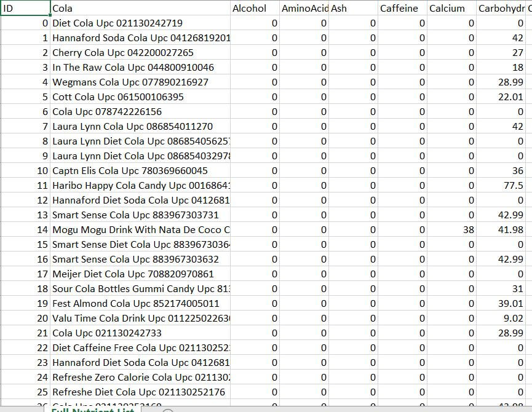
Task: Select the carbohydrate value 39.01
Action: pos(501,303)
